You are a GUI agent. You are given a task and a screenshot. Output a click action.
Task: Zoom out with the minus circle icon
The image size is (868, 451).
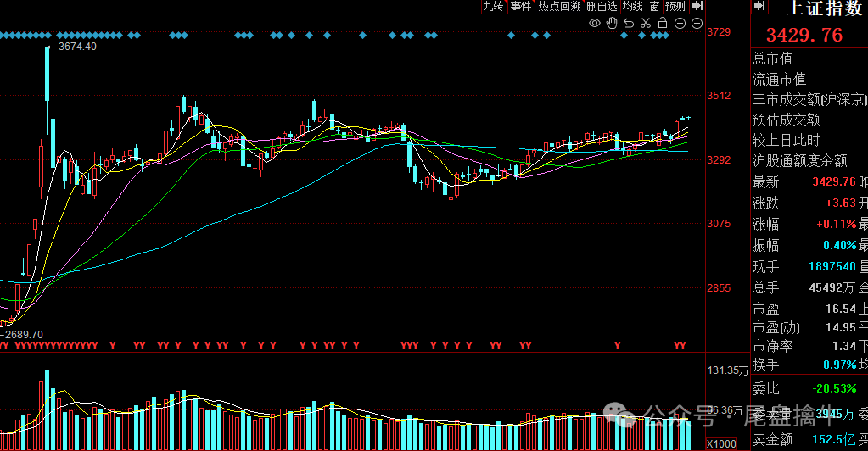click(697, 23)
